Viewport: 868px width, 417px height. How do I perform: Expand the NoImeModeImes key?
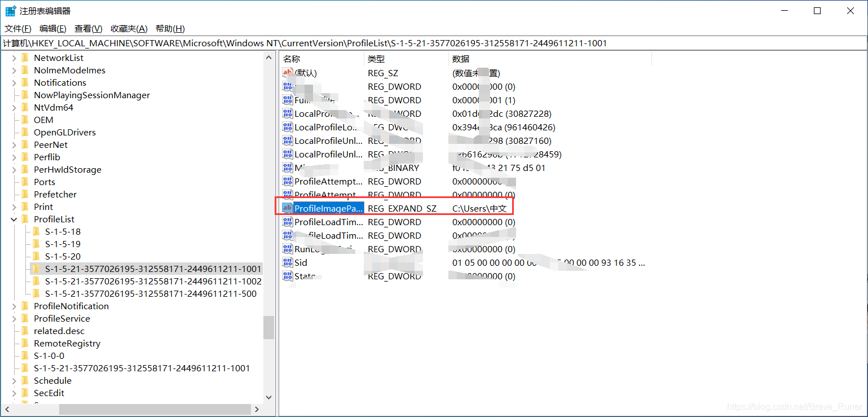(14, 70)
